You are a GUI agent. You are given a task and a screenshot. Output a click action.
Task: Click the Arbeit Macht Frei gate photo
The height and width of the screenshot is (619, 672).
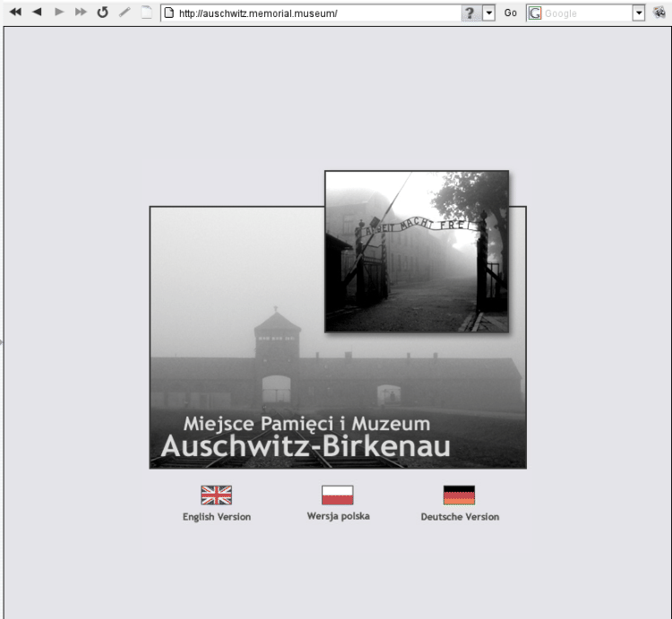tap(417, 252)
